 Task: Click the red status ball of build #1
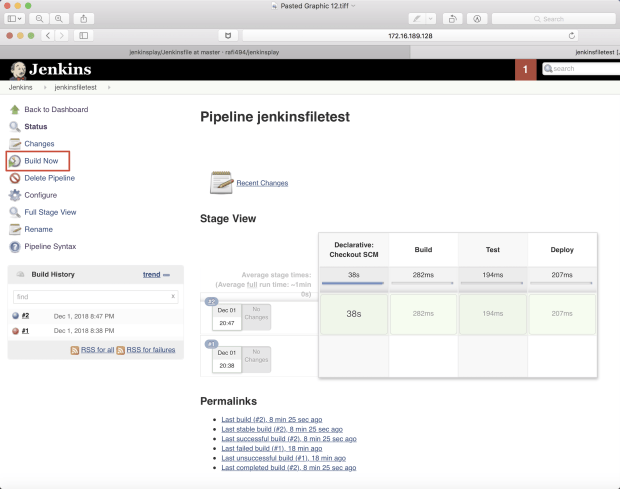pyautogui.click(x=15, y=331)
